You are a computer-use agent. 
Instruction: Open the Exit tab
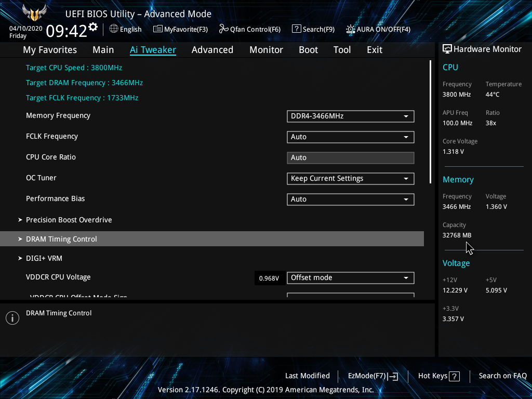(x=375, y=50)
